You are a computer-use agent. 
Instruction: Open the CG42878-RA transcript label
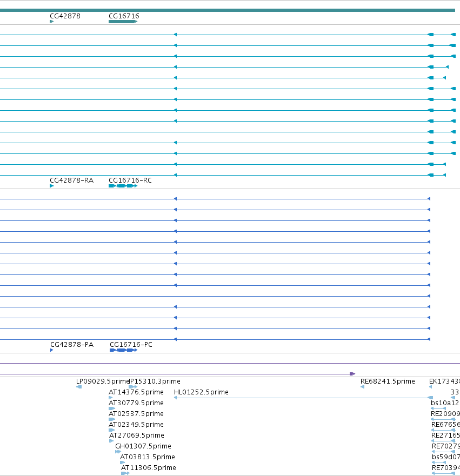(72, 180)
